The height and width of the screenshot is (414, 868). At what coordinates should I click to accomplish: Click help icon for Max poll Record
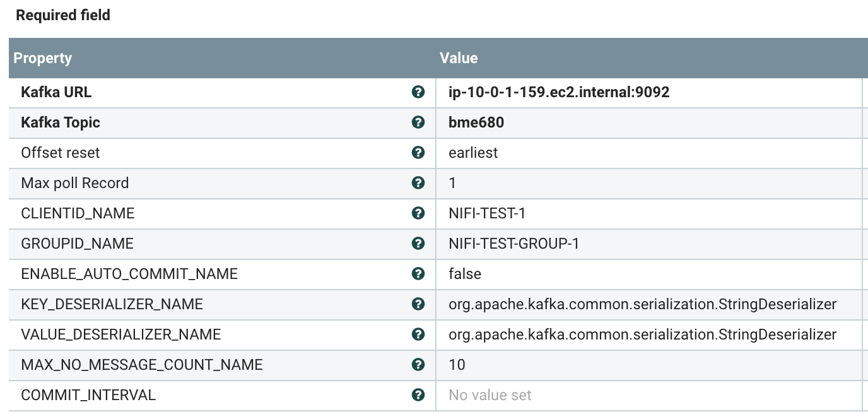click(x=418, y=183)
